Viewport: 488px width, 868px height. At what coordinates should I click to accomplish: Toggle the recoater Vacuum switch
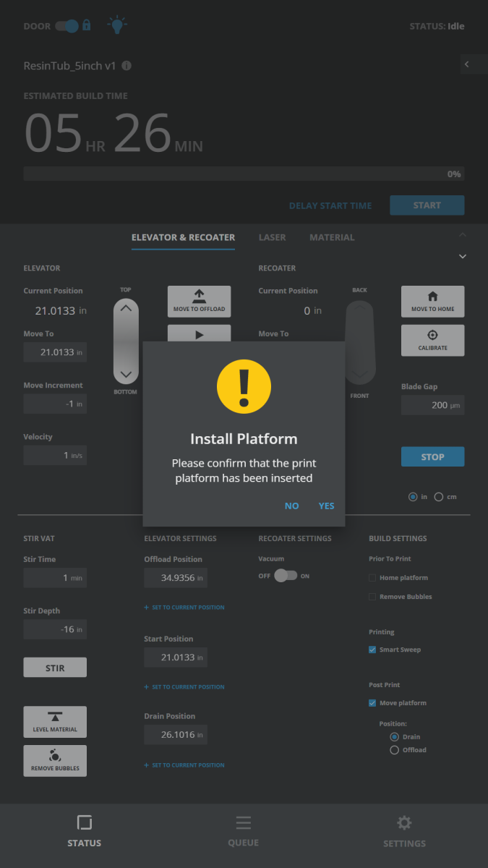pos(285,576)
